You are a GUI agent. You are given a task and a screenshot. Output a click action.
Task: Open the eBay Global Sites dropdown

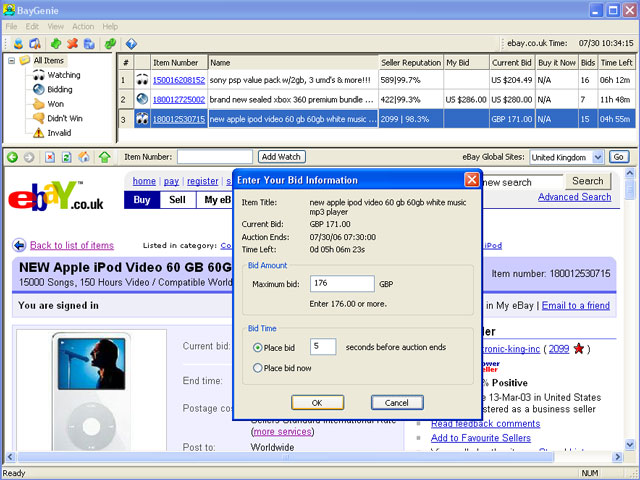click(598, 157)
